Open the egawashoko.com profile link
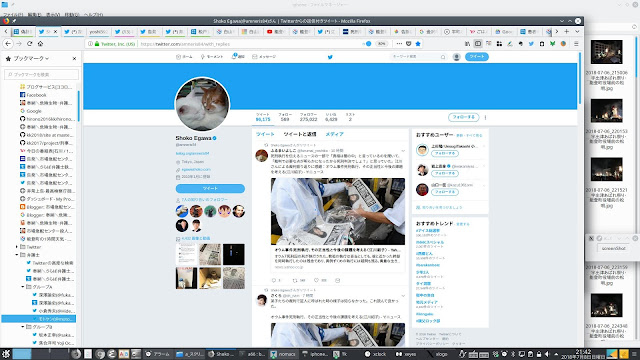640x360 pixels. point(196,169)
